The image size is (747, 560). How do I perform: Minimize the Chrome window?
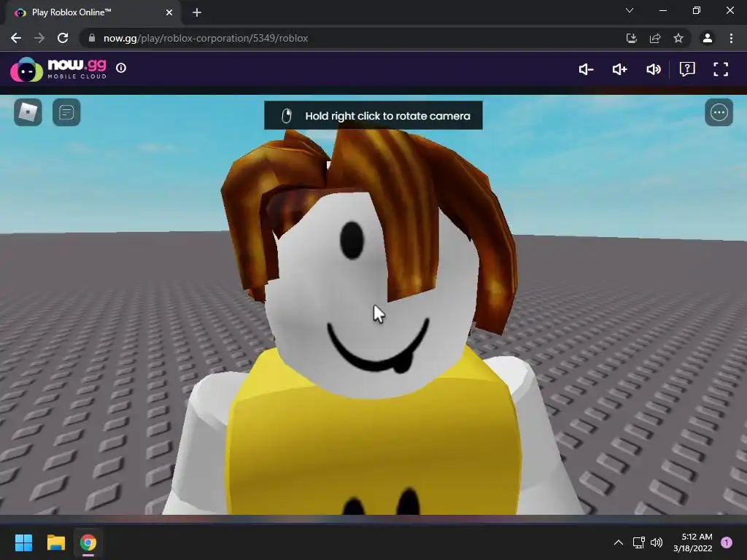coord(663,10)
